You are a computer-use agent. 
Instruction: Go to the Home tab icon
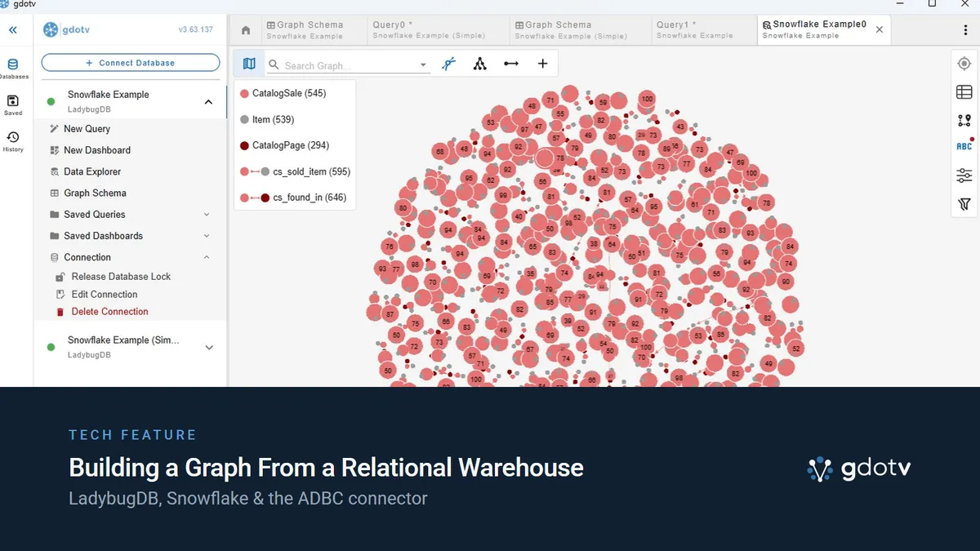pyautogui.click(x=246, y=30)
